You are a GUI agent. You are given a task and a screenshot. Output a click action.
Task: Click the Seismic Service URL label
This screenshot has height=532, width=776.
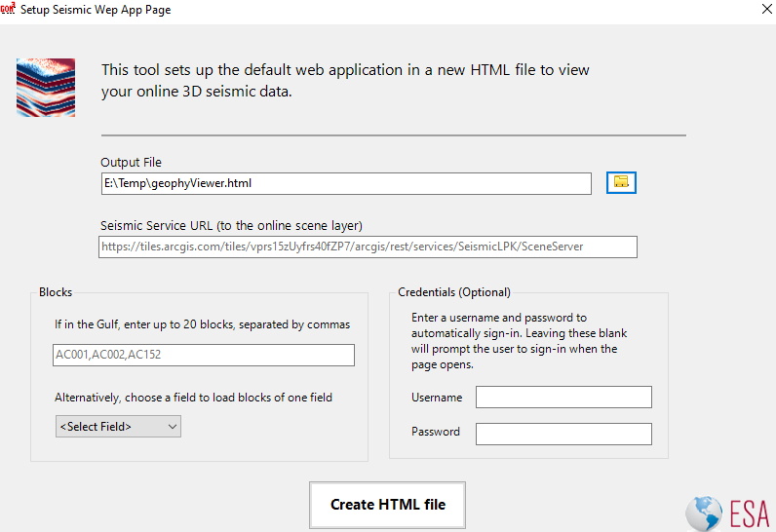pyautogui.click(x=231, y=225)
